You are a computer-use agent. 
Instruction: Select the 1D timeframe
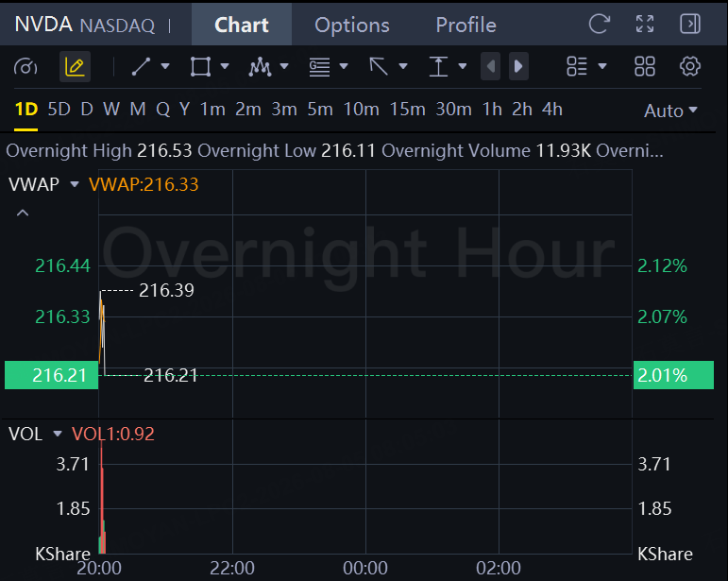[x=26, y=110]
